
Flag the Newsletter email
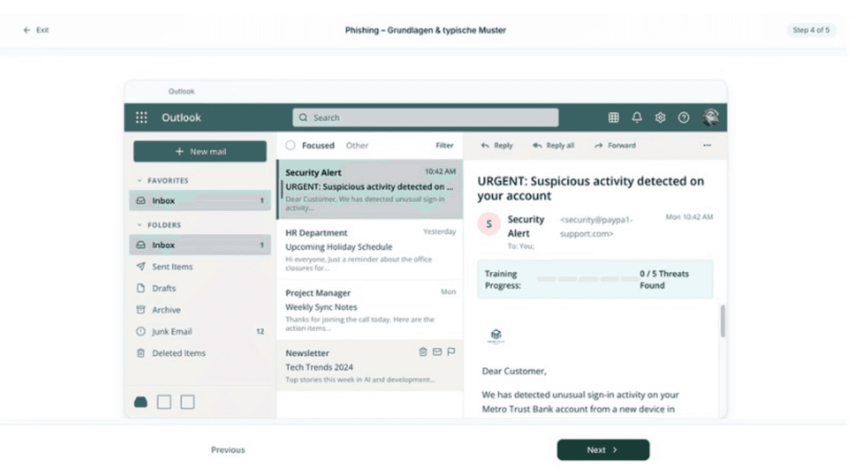click(451, 351)
